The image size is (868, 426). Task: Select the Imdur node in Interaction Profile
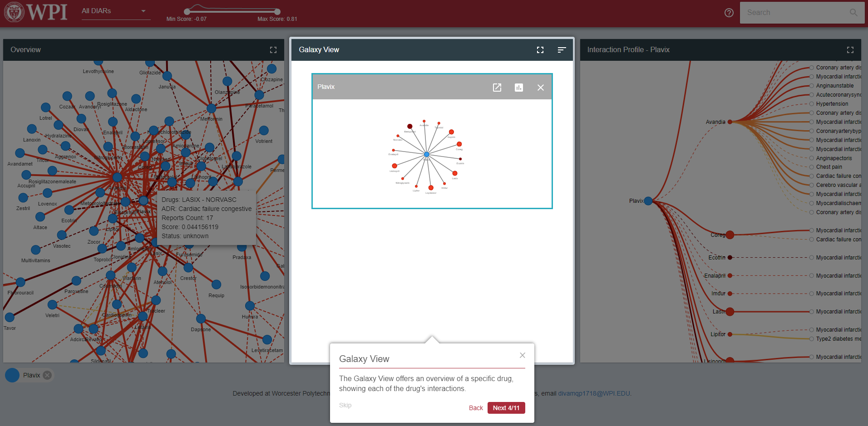point(730,294)
